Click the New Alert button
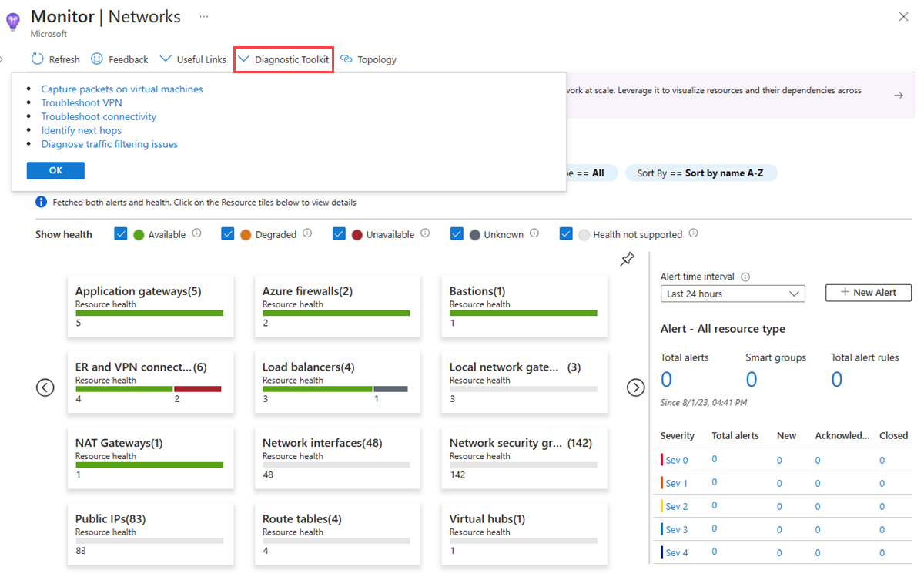Screen dimensions: 924x577 868,293
